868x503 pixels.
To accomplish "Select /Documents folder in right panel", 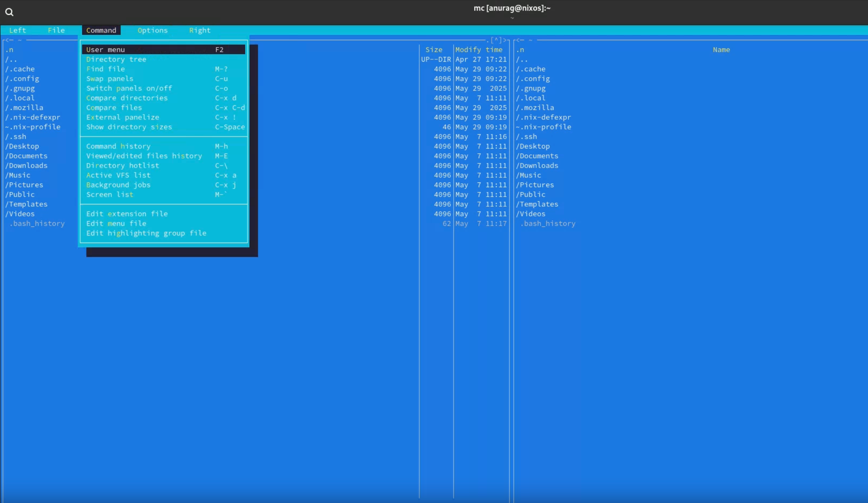I will tap(537, 156).
